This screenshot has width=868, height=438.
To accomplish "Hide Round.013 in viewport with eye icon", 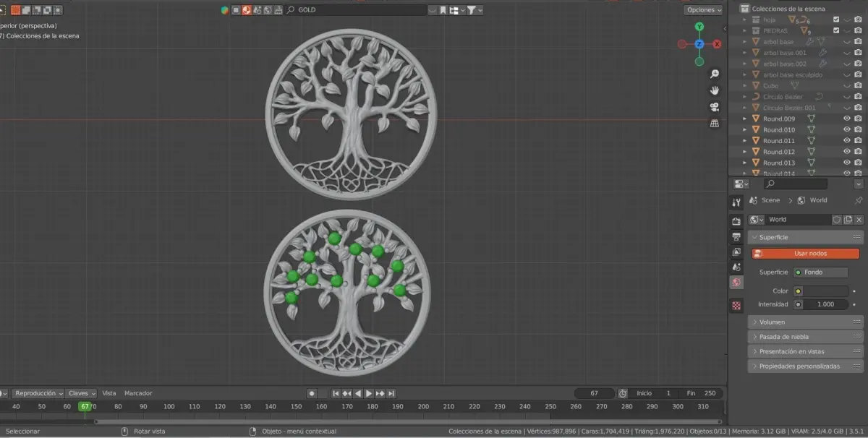I will [x=847, y=163].
